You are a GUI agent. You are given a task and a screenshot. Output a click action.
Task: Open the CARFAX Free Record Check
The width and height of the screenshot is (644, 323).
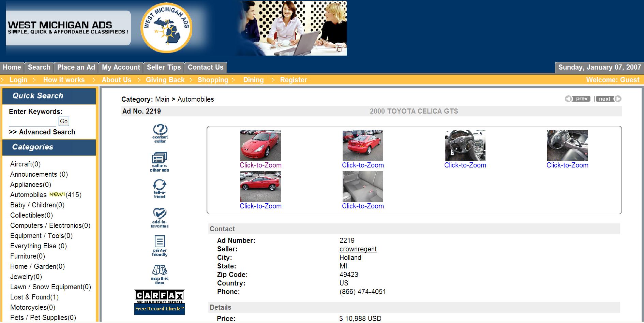tap(160, 302)
